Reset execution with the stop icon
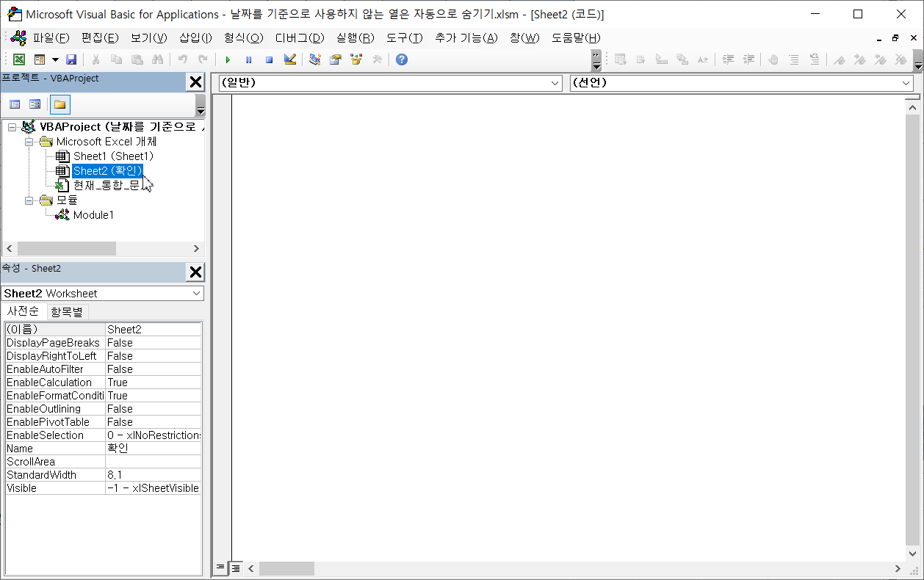924x580 pixels. point(269,59)
